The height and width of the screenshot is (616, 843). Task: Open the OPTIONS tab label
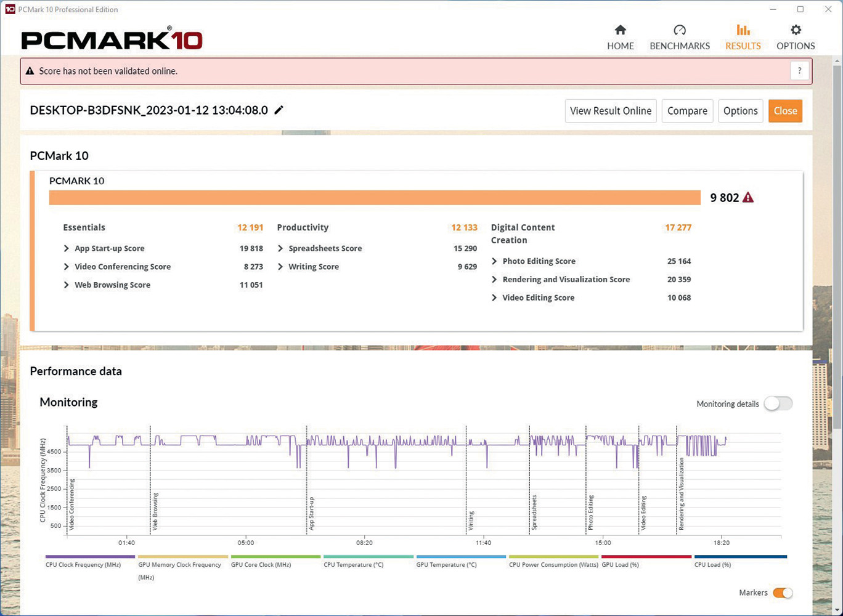tap(796, 46)
